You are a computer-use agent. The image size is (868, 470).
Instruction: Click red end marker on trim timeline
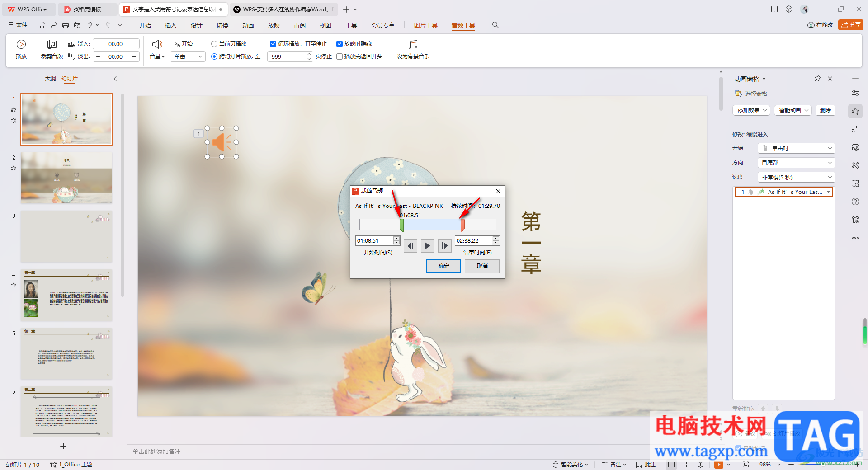(x=462, y=225)
